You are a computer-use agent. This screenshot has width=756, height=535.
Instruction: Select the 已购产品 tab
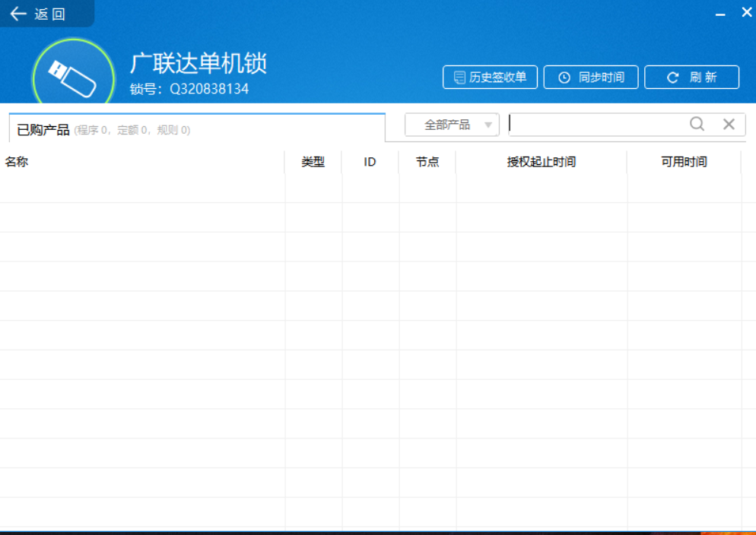pos(197,128)
